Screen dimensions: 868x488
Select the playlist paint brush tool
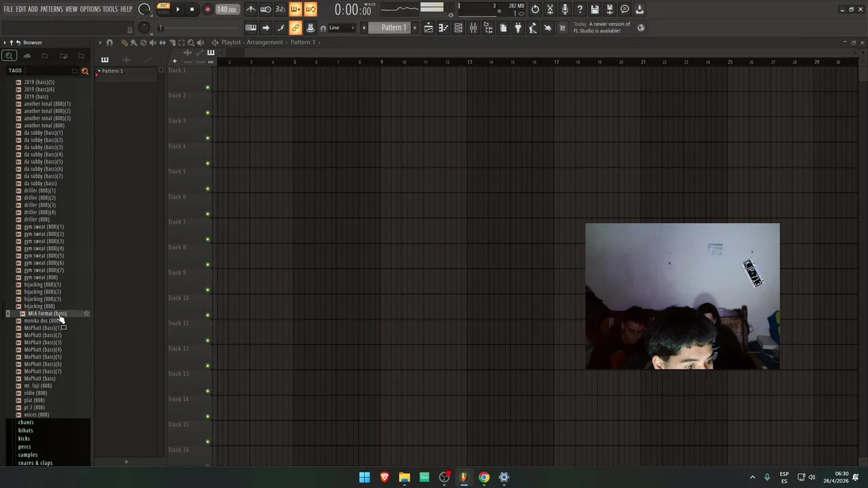pos(134,42)
